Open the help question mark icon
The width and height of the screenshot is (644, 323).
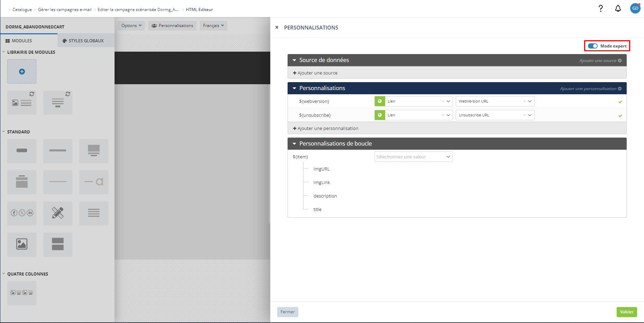point(601,8)
